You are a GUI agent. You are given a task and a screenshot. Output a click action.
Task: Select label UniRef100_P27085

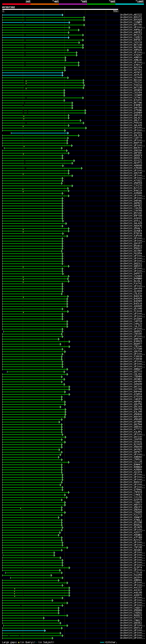(x=131, y=349)
